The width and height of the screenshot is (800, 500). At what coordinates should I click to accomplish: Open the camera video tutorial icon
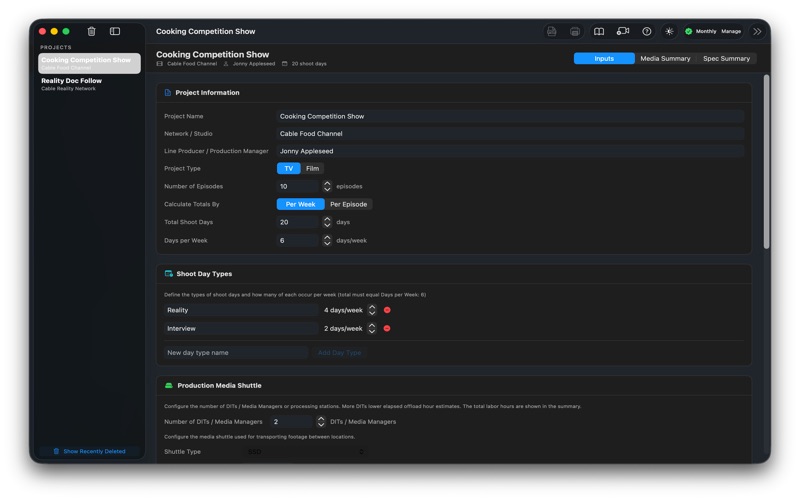[622, 31]
